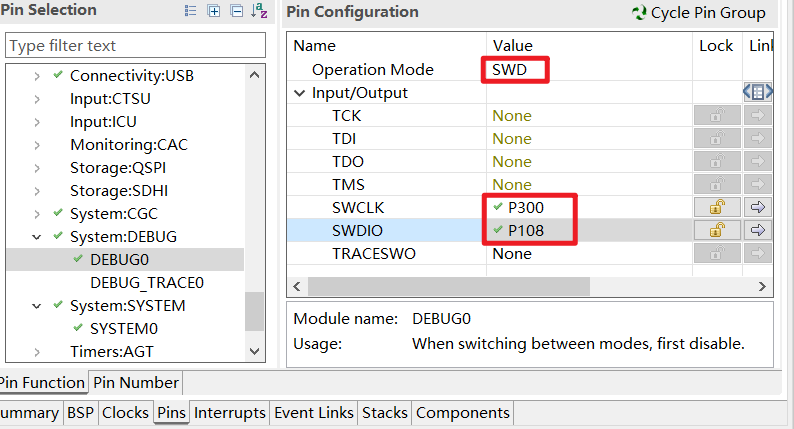Click the greyed lock icon for TRACESWO
Viewport: 794px width, 429px height.
coord(717,253)
